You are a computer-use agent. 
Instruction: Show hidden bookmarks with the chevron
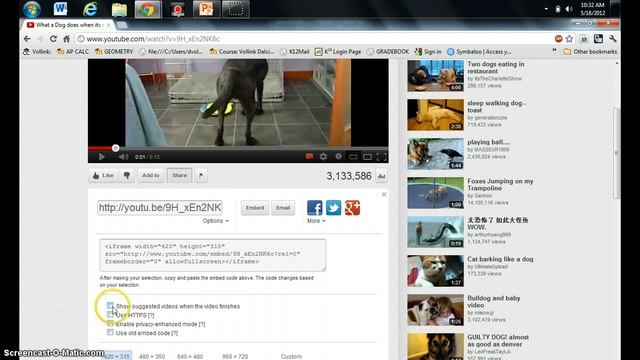pyautogui.click(x=554, y=51)
